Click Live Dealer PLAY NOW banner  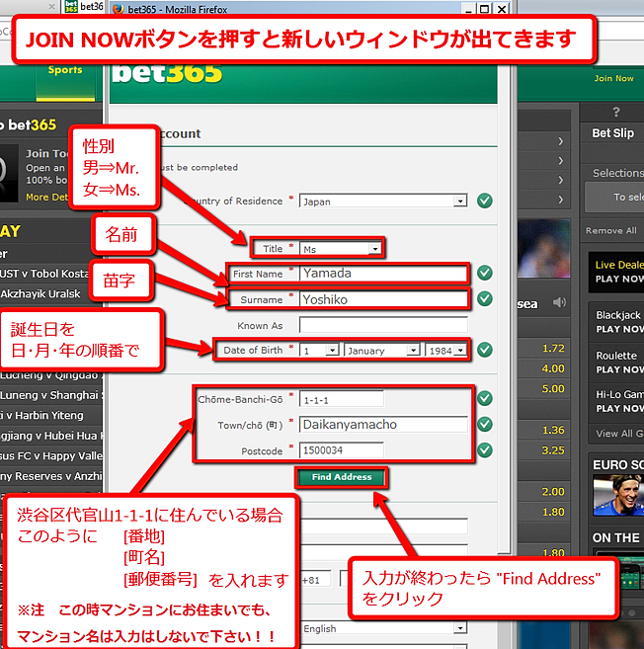click(x=616, y=272)
